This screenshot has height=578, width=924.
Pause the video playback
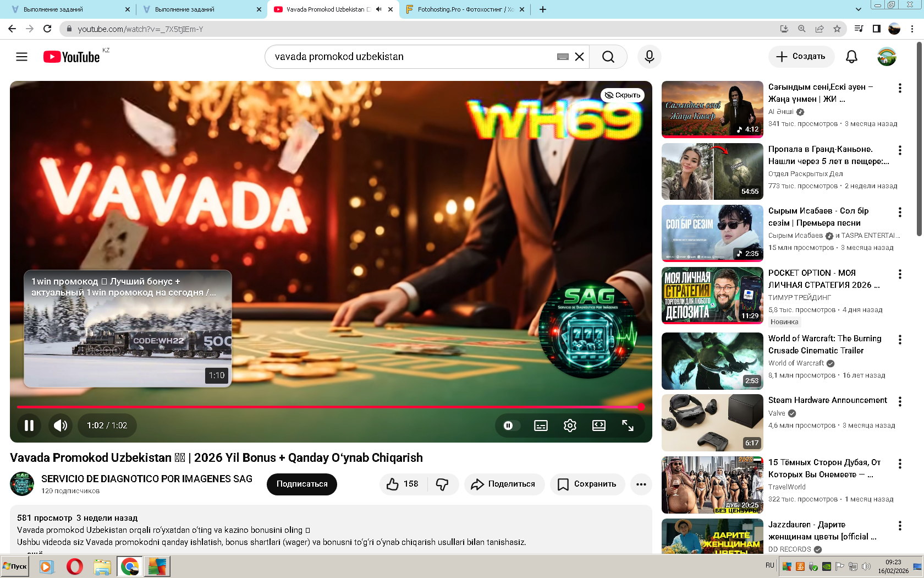tap(29, 425)
